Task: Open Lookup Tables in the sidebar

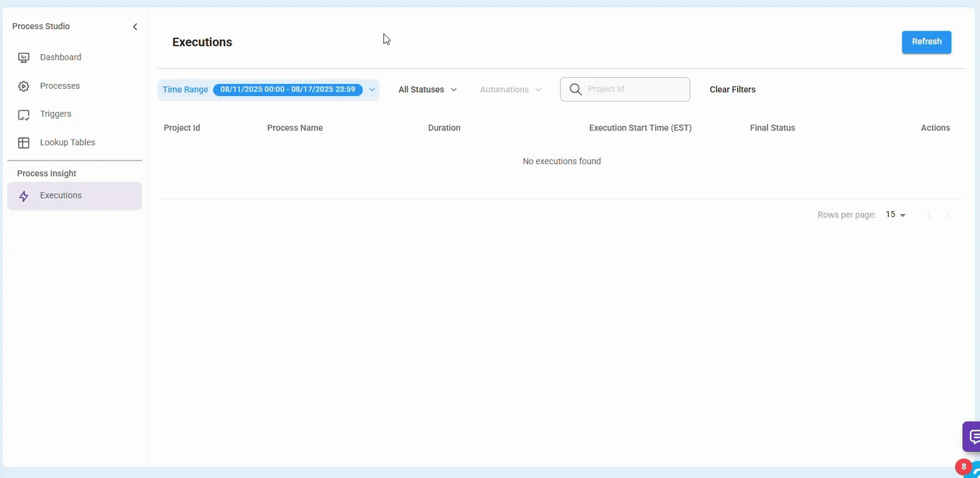Action: point(74,142)
